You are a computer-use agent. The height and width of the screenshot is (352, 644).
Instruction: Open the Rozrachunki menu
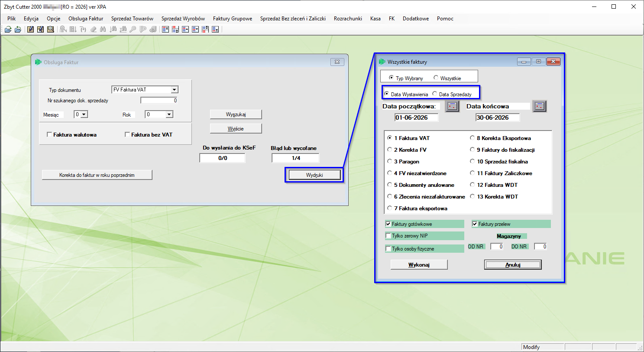click(348, 19)
